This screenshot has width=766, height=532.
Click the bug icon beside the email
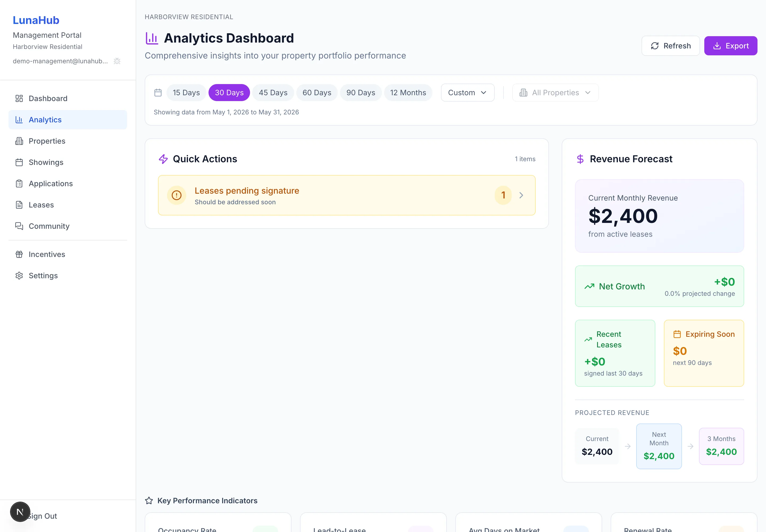[x=117, y=61]
